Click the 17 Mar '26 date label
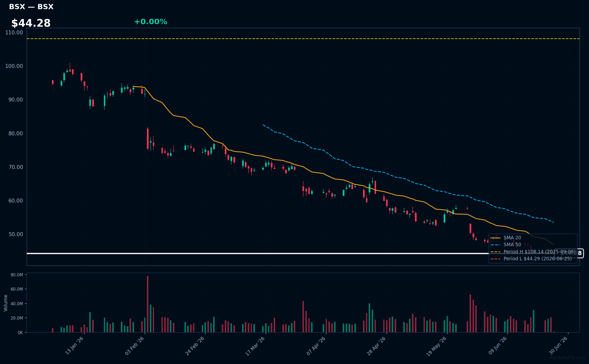 (255, 346)
